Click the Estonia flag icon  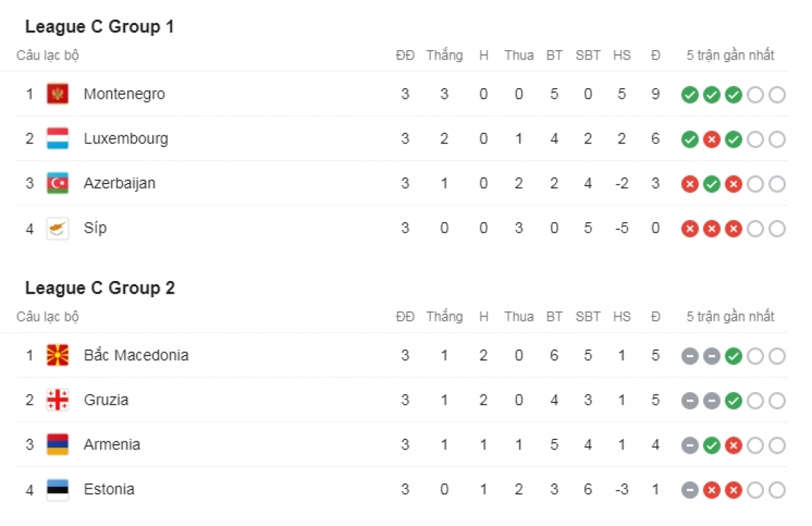[x=58, y=489]
